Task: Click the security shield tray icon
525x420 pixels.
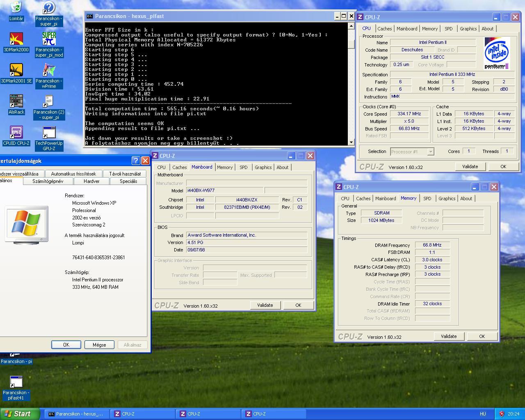Action: [x=501, y=414]
